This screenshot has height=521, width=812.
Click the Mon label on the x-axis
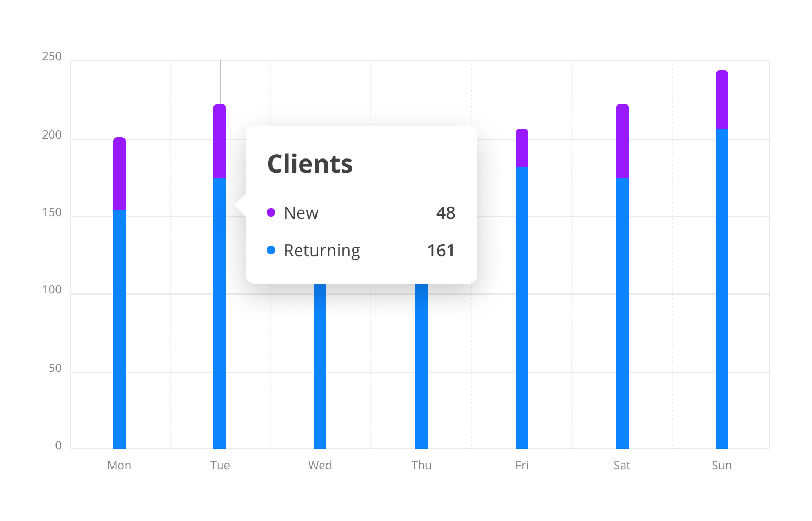[x=119, y=465]
